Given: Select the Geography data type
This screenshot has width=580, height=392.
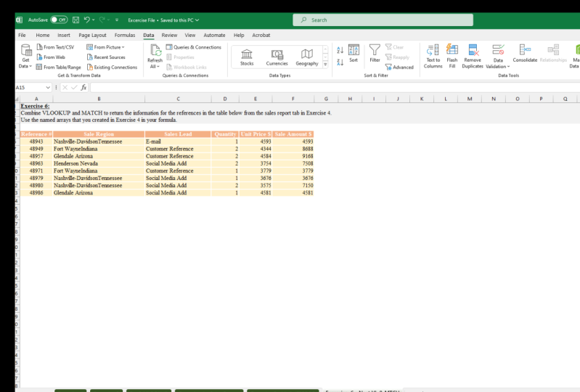Looking at the screenshot, I should (x=306, y=57).
